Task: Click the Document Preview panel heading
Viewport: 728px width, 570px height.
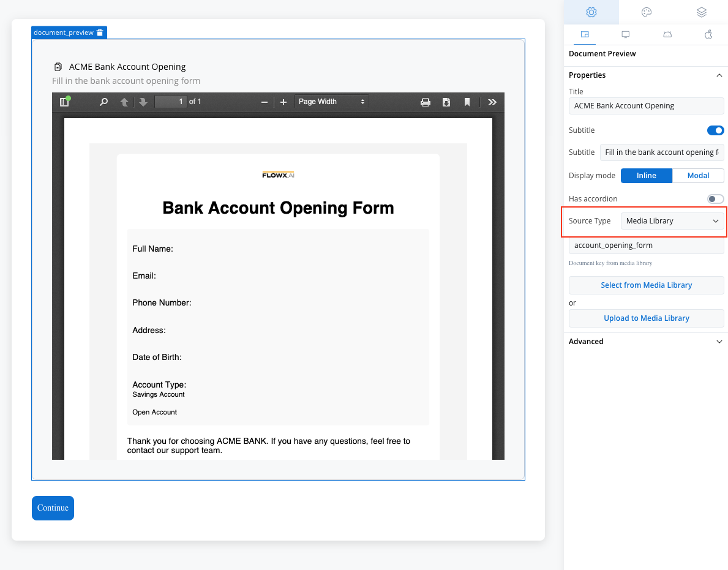Action: pos(602,54)
